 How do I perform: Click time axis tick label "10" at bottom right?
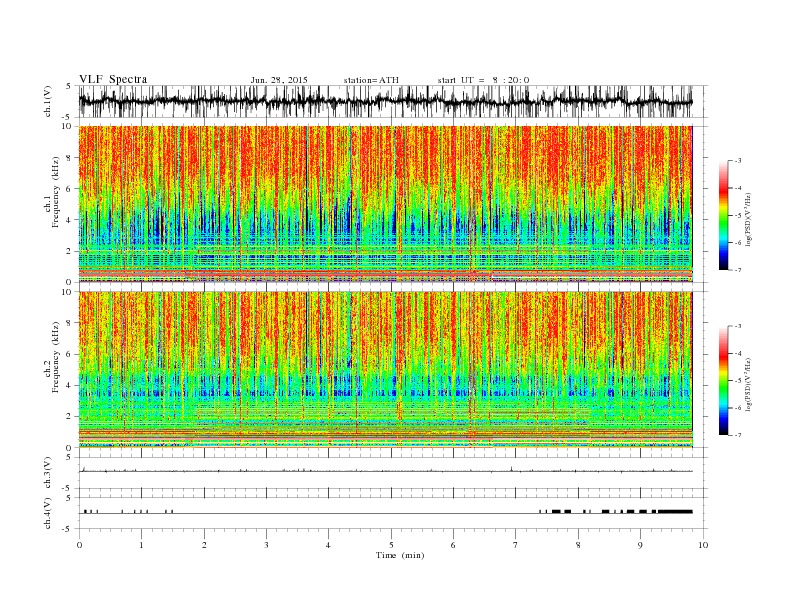point(703,545)
